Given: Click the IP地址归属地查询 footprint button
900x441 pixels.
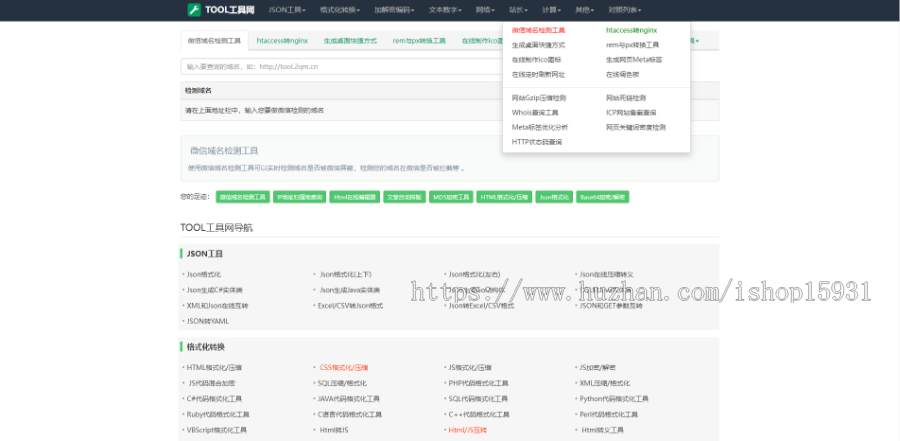Looking at the screenshot, I should (x=300, y=197).
